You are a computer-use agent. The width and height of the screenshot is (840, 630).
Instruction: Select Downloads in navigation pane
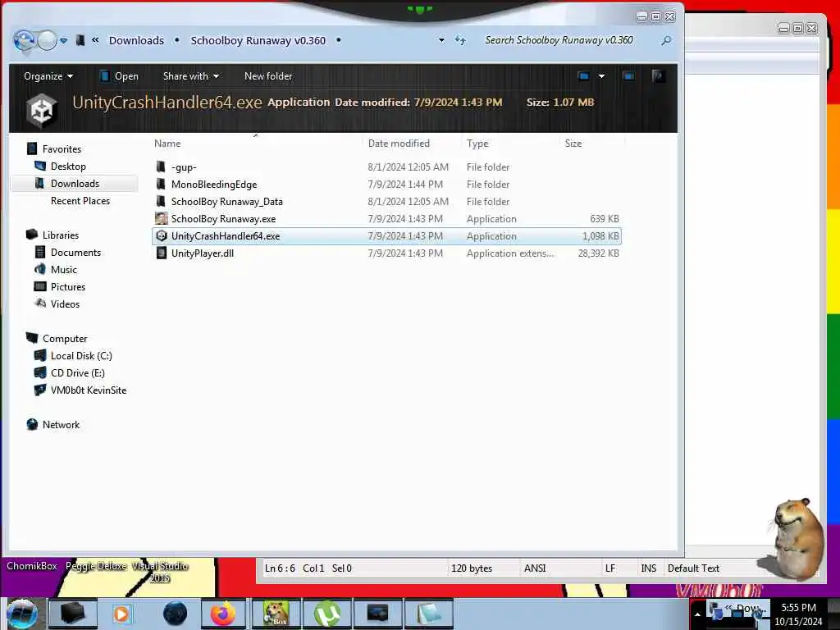75,183
